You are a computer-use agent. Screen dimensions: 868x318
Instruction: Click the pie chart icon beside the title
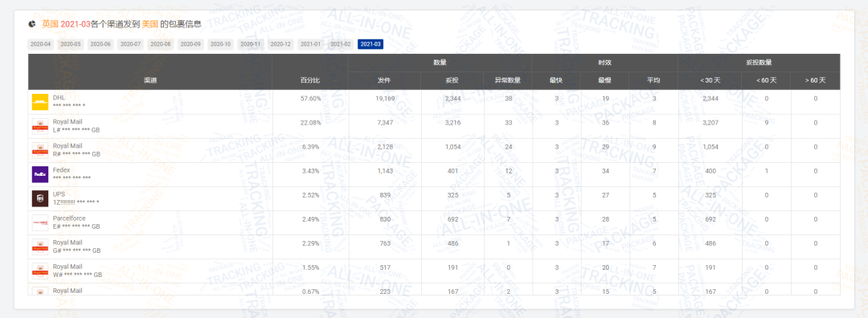click(x=32, y=24)
